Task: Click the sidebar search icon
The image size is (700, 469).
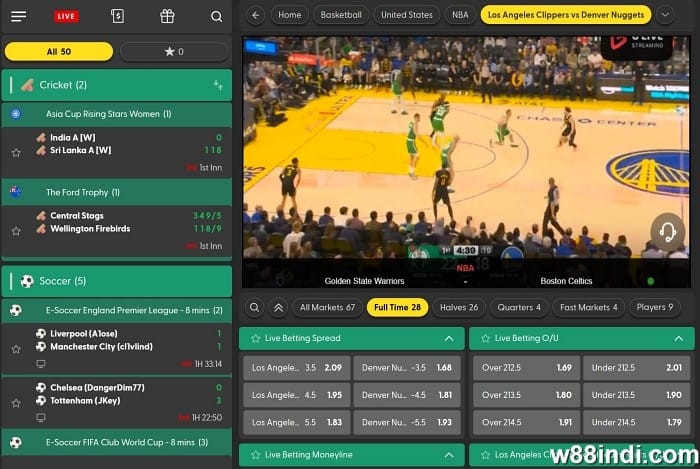Action: click(217, 17)
